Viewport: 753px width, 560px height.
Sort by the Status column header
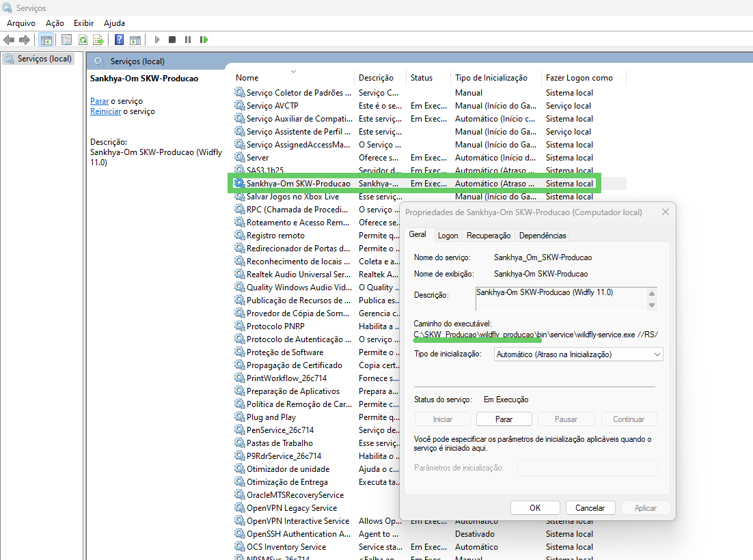click(x=428, y=78)
